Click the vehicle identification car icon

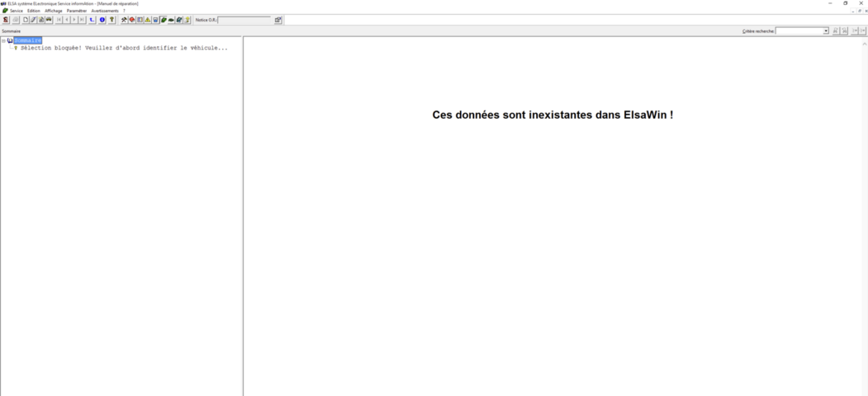(49, 20)
